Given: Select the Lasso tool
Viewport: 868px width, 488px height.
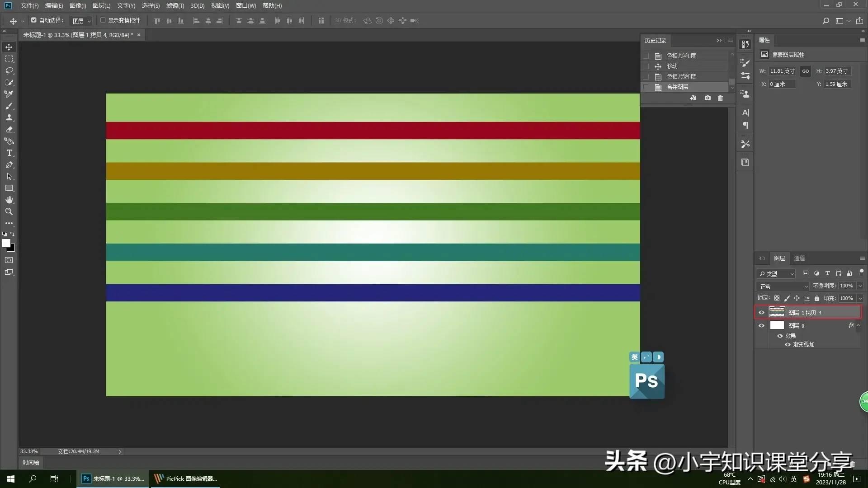Looking at the screenshot, I should [9, 70].
